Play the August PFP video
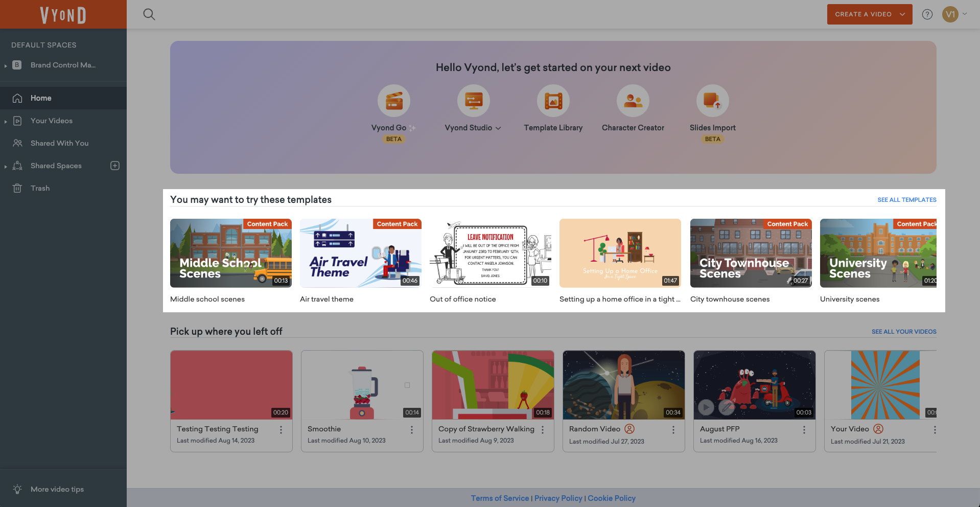 [x=706, y=407]
